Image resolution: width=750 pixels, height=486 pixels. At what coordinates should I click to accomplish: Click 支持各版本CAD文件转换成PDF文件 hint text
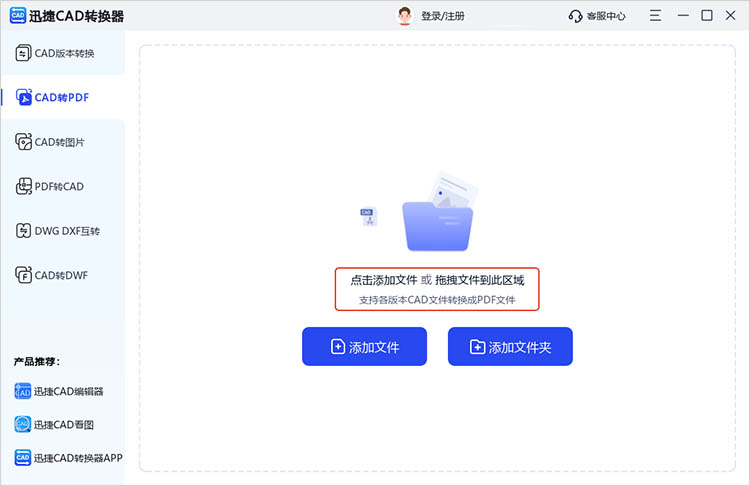[x=437, y=300]
